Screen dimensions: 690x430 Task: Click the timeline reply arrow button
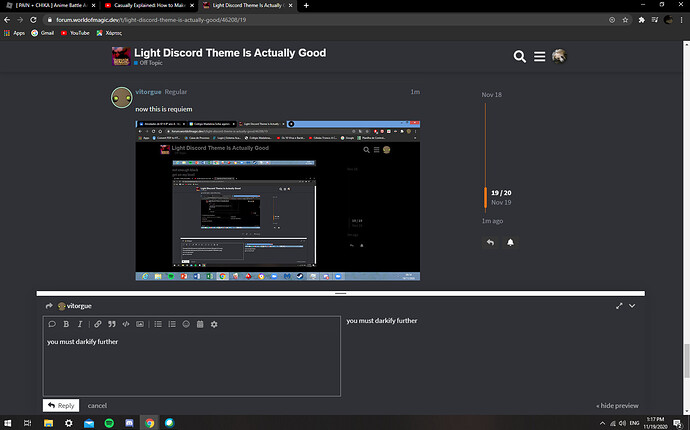click(x=490, y=243)
